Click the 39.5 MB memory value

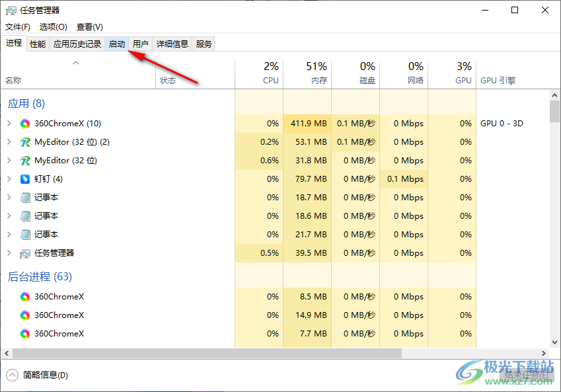(311, 253)
